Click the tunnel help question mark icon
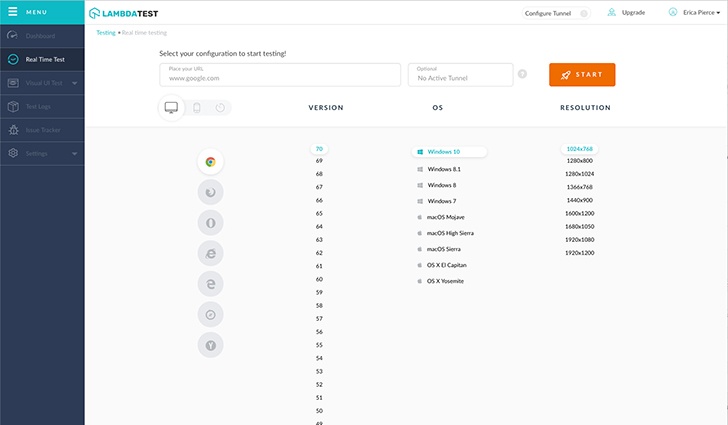The height and width of the screenshot is (425, 728). [522, 75]
